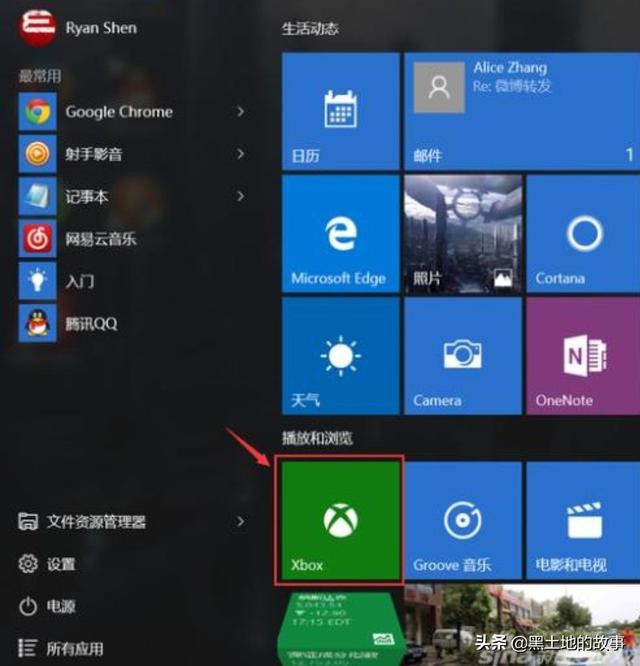This screenshot has height=666, width=640.
Task: Click the 电源 power button
Action: [47, 606]
